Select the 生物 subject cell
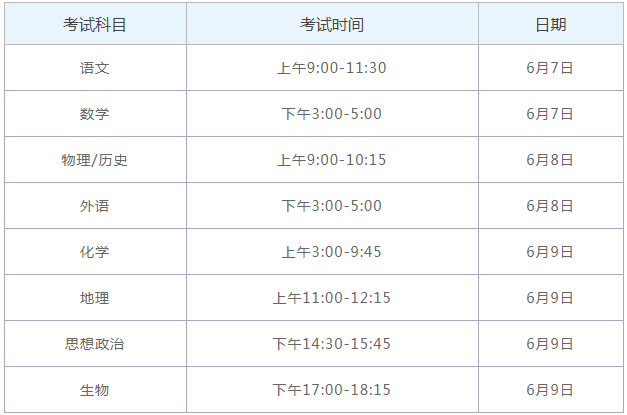Image resolution: width=627 pixels, height=415 pixels. (x=95, y=390)
